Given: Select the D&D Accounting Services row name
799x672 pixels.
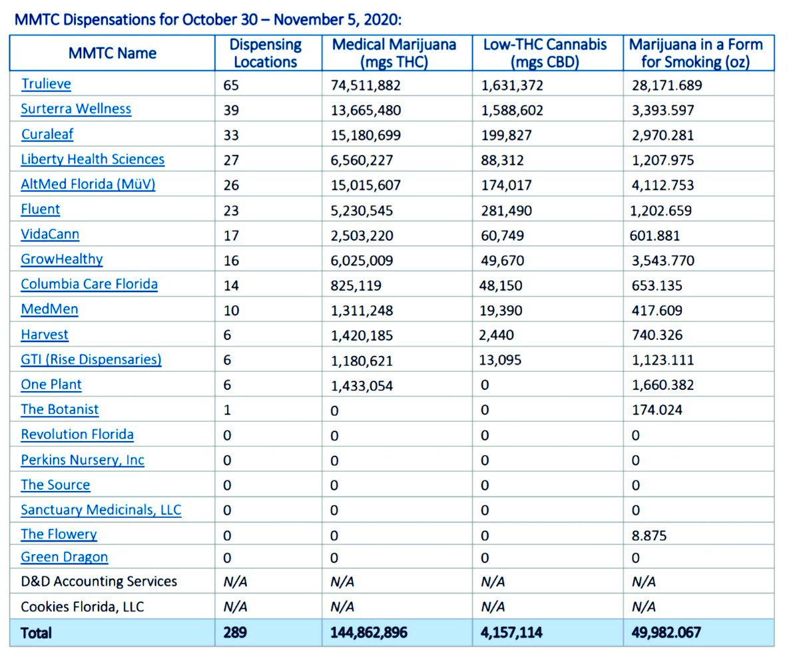Looking at the screenshot, I should [x=99, y=582].
